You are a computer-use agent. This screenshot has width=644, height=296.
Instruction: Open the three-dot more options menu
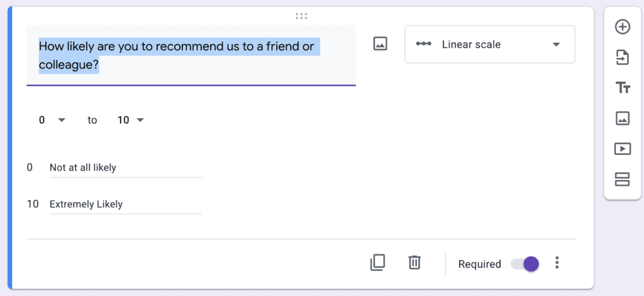click(557, 263)
